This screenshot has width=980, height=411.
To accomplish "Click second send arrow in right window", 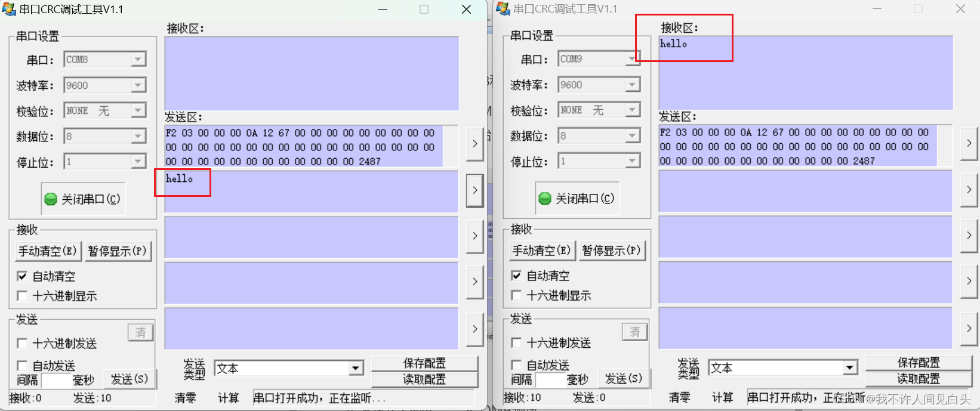I will [969, 190].
